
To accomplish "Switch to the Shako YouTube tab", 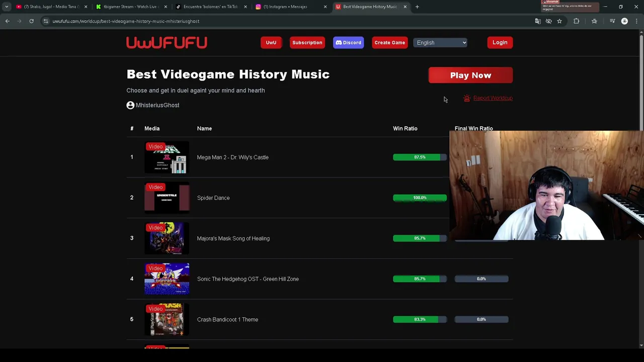I will tap(50, 7).
